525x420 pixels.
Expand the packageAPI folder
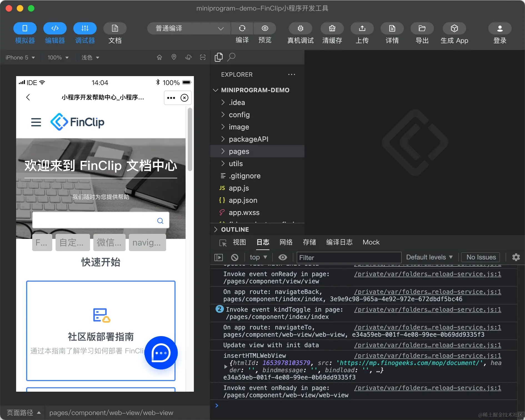[x=257, y=139]
